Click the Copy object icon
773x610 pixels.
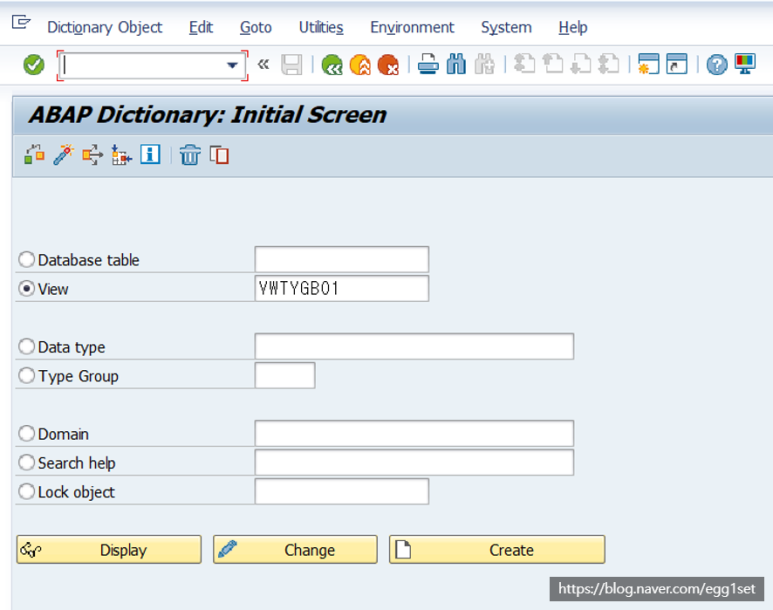(x=219, y=155)
